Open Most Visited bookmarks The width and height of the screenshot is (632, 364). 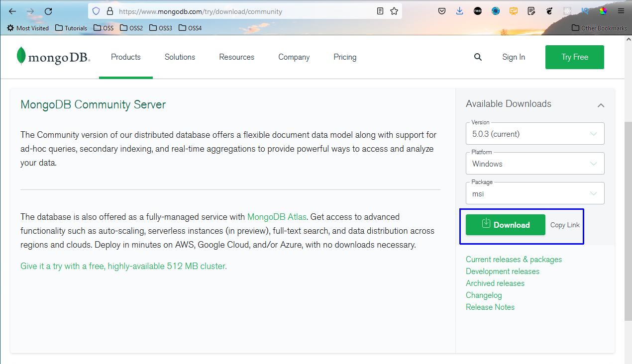28,28
